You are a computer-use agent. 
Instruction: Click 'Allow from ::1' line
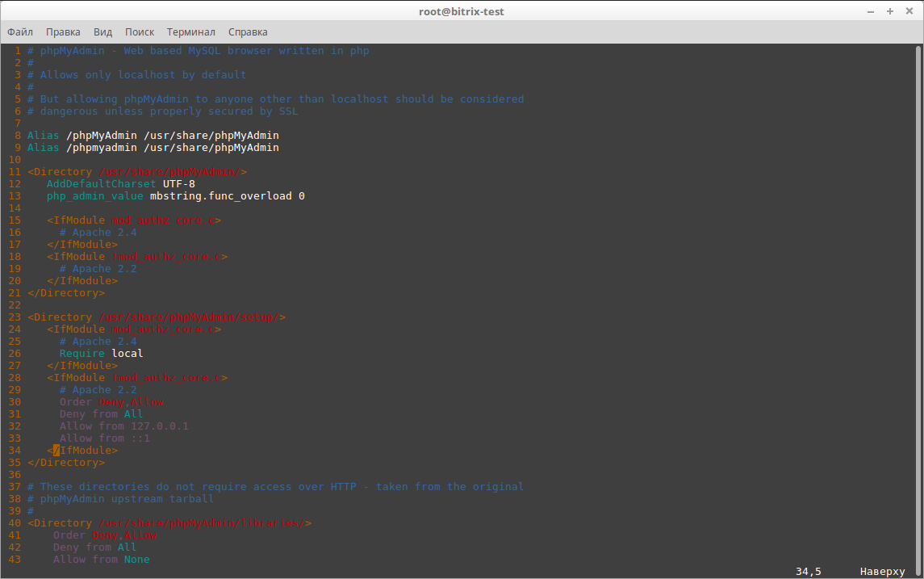click(x=104, y=438)
